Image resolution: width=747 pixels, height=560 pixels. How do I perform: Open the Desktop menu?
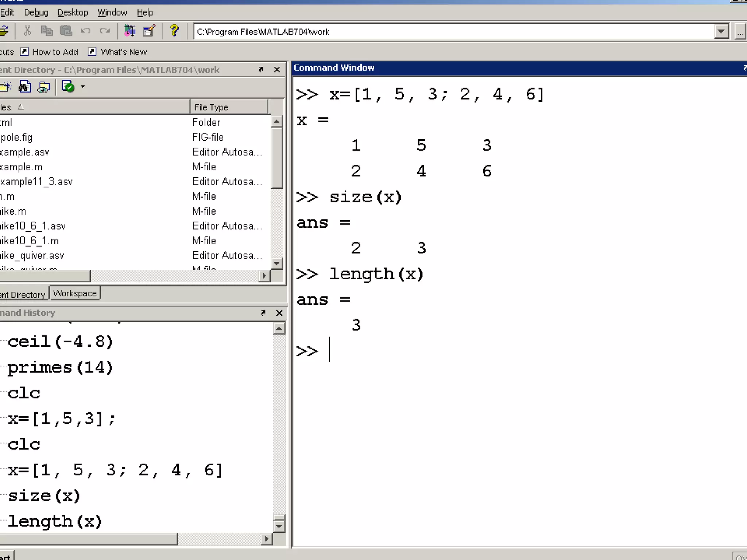click(x=73, y=12)
